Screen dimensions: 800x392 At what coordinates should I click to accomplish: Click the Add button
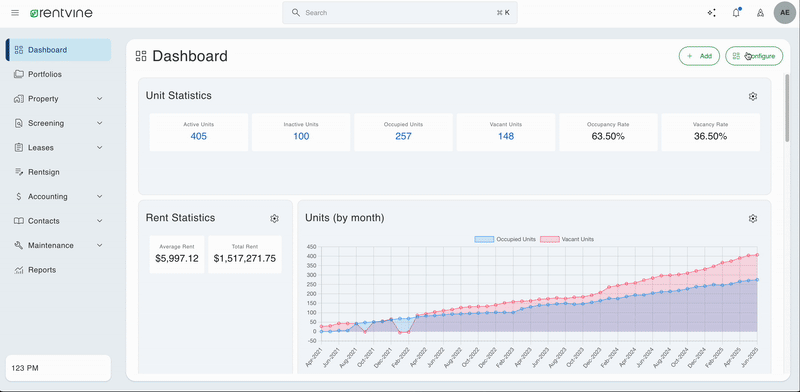point(699,56)
